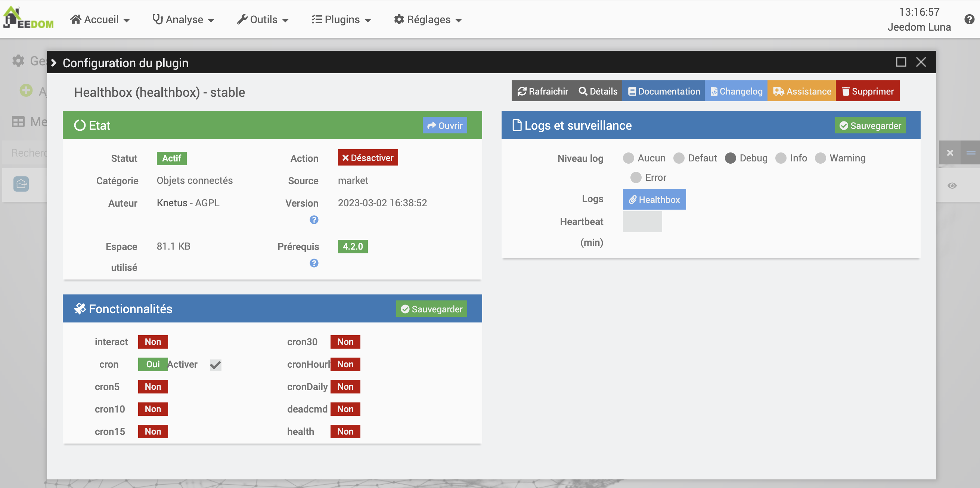Click the help question mark icon top right
This screenshot has width=980, height=488.
[x=969, y=19]
